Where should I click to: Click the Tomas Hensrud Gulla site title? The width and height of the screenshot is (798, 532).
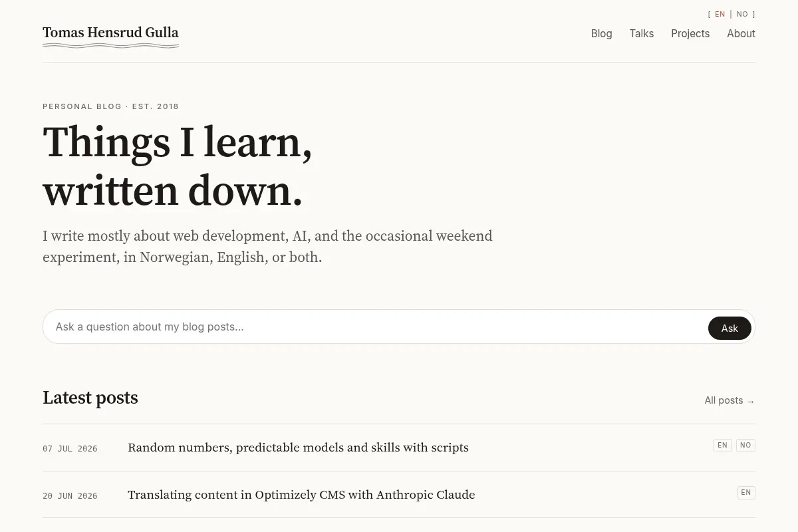(110, 33)
